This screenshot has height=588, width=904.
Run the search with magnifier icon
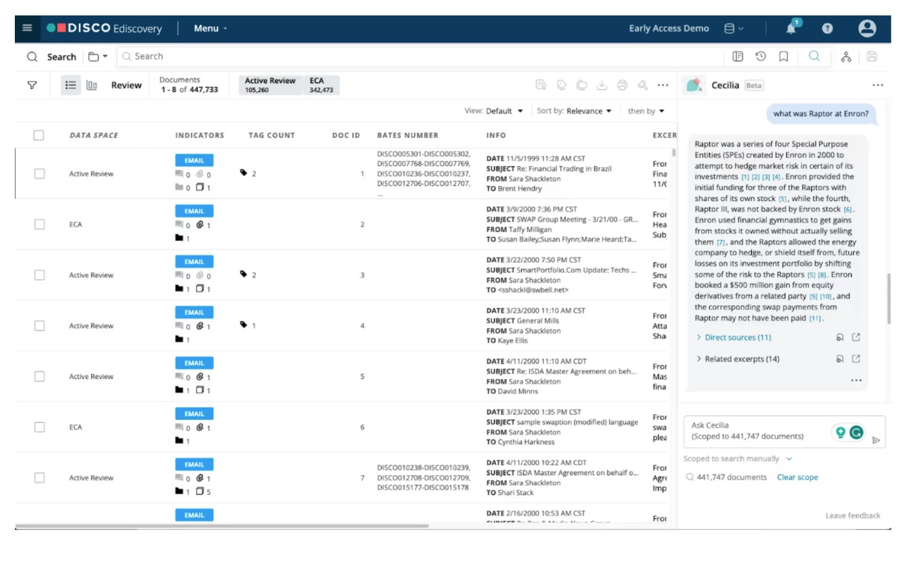pos(814,56)
